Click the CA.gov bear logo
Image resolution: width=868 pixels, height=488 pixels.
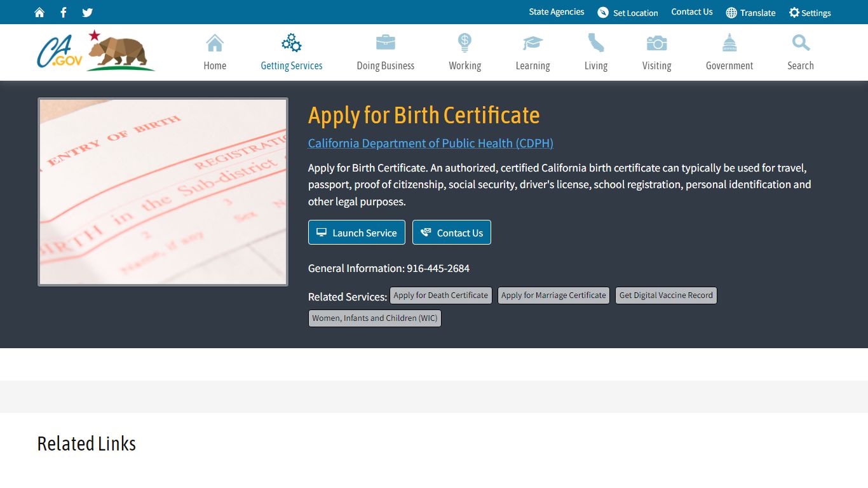96,50
